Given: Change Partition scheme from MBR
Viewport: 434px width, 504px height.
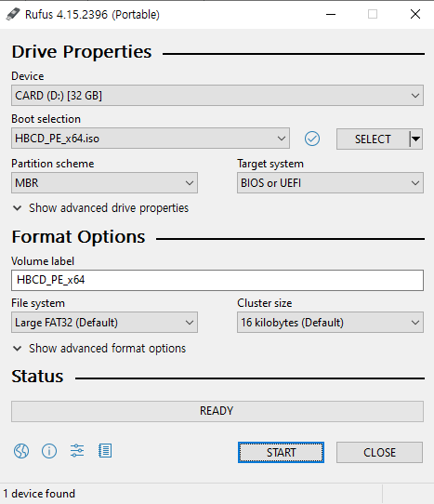Looking at the screenshot, I should click(104, 183).
